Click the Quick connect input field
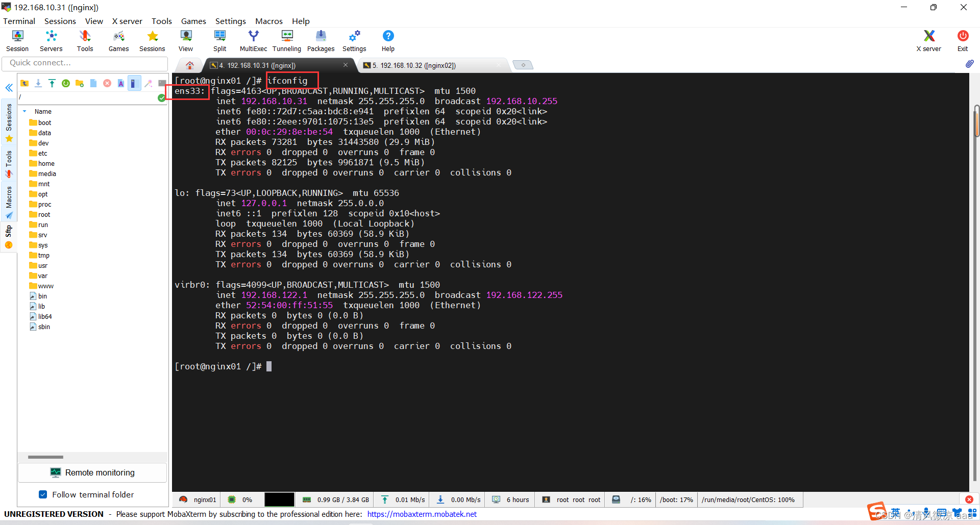 point(85,63)
